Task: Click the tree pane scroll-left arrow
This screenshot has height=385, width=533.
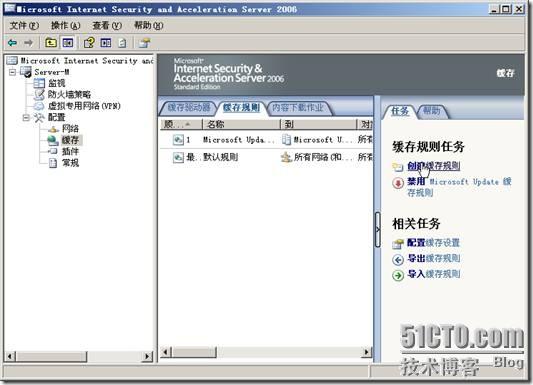Action: click(10, 356)
